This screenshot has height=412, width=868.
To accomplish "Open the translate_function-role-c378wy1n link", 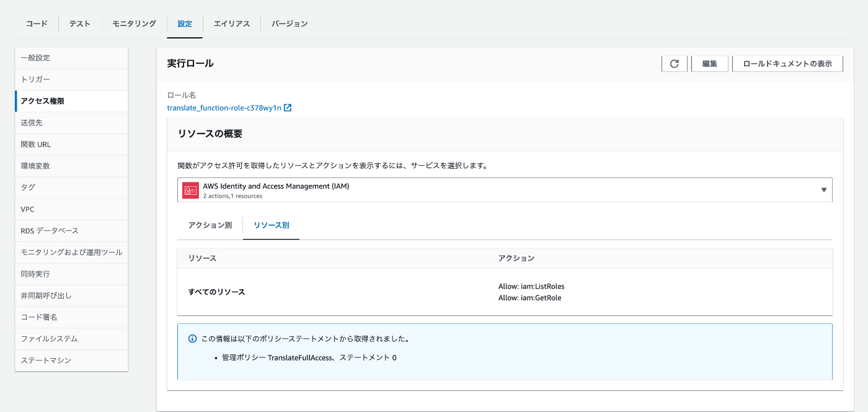I will (x=224, y=108).
